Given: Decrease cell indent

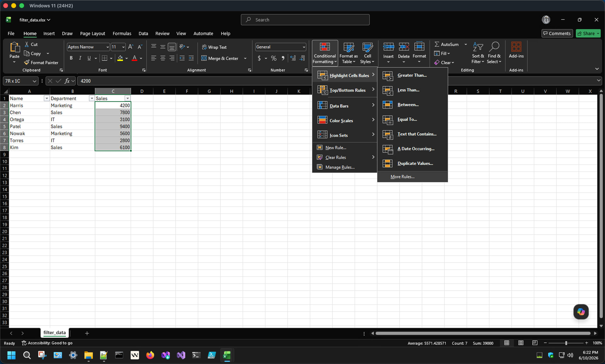Looking at the screenshot, I should [x=182, y=58].
